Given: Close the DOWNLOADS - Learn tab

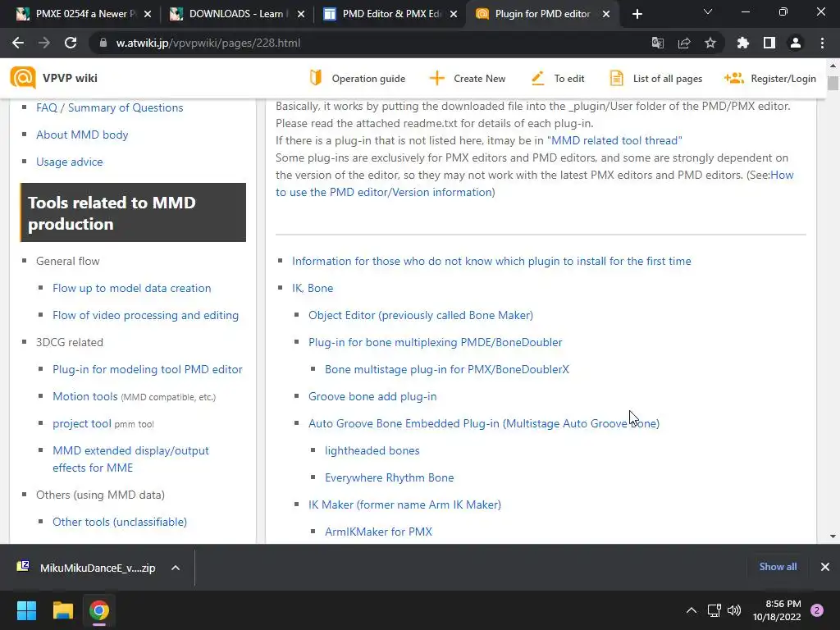Looking at the screenshot, I should tap(300, 14).
